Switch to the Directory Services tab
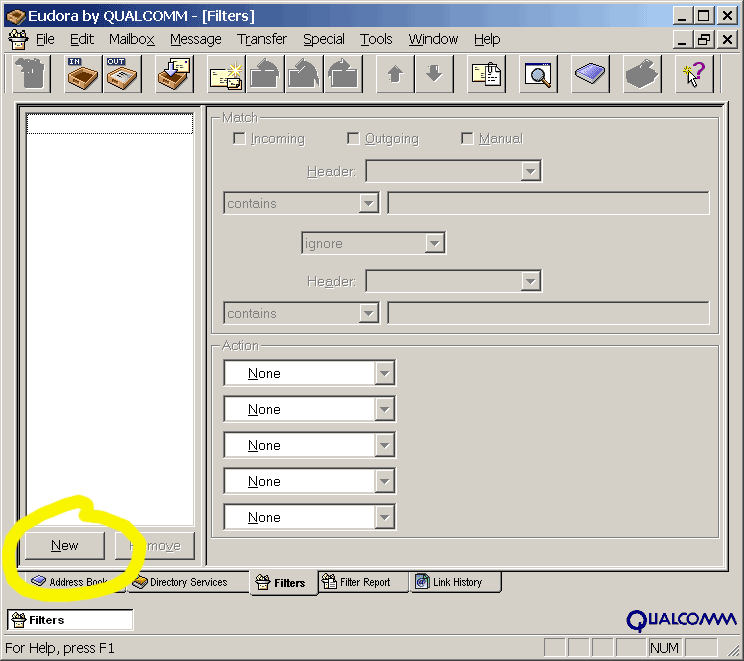 coord(188,582)
